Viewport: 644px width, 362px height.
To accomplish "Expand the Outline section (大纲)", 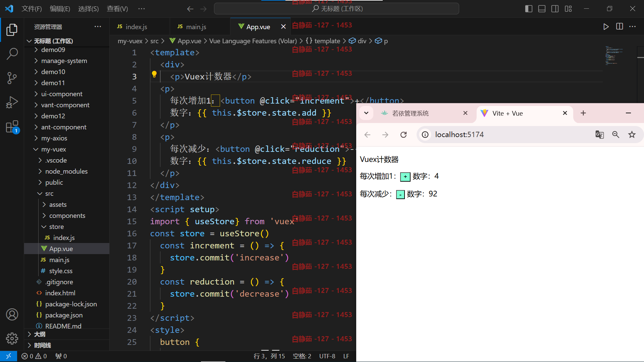I will click(x=40, y=334).
